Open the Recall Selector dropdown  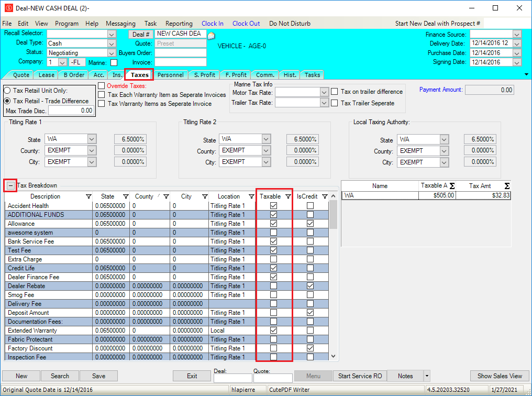pos(112,34)
